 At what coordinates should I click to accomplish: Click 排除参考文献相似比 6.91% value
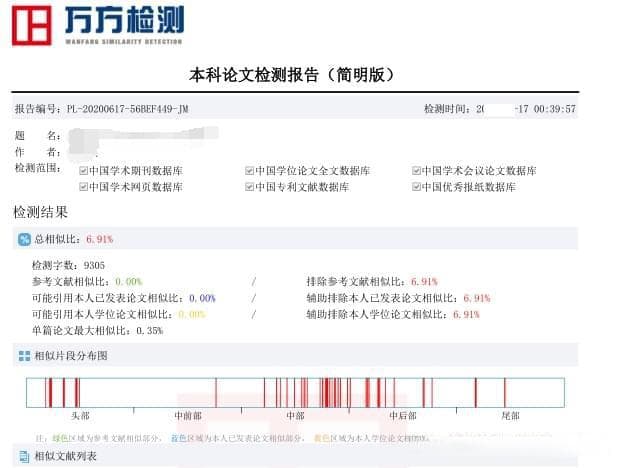pos(424,282)
